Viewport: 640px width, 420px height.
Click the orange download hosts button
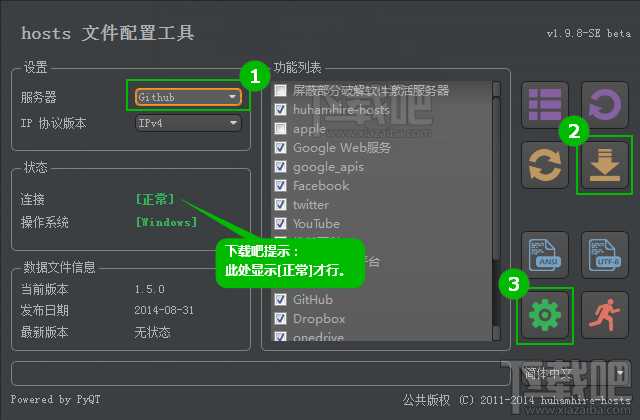pyautogui.click(x=604, y=165)
